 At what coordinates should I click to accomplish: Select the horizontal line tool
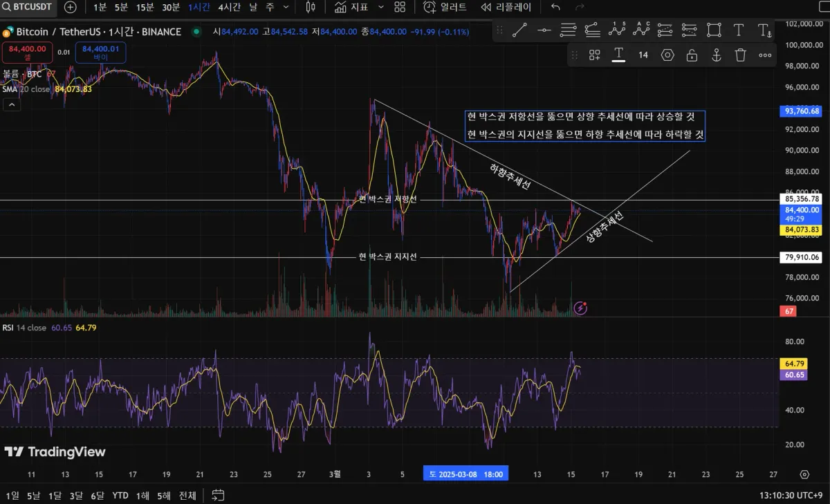[544, 30]
